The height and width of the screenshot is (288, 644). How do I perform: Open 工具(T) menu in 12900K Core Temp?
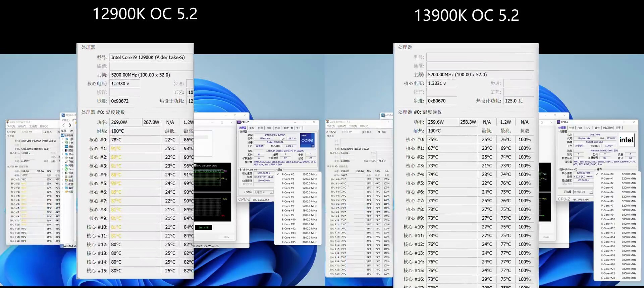tap(33, 127)
